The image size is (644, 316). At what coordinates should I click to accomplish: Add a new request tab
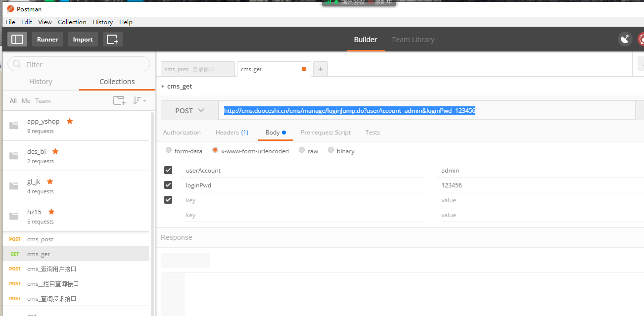pyautogui.click(x=321, y=69)
